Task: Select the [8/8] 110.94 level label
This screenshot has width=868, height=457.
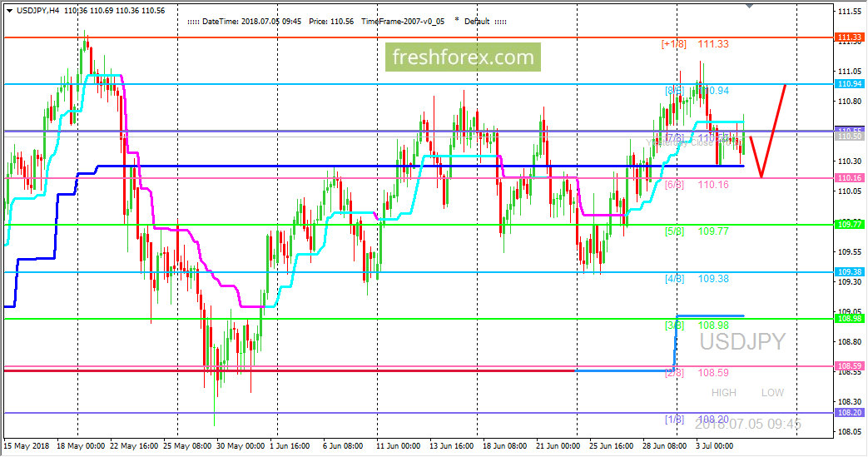Action: click(697, 91)
